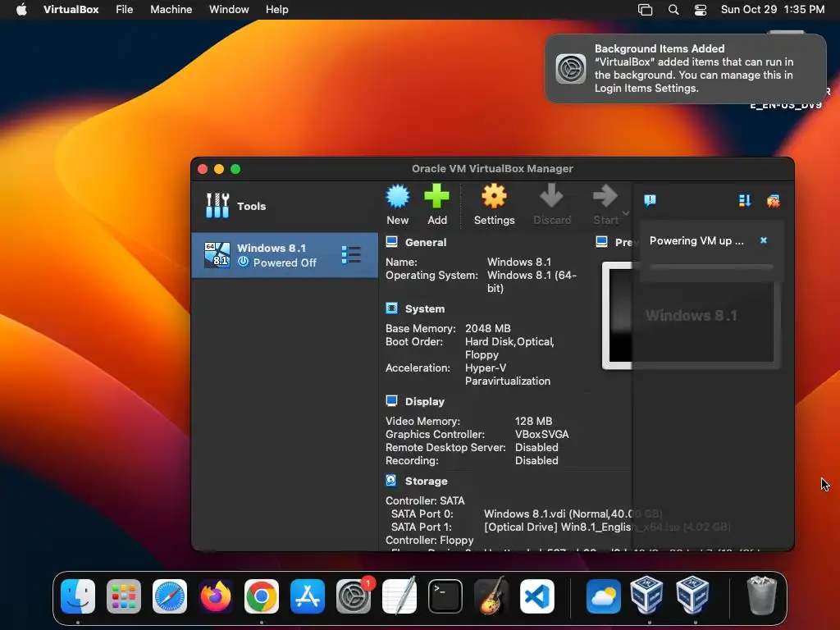Open the VM Settings gear icon
Image resolution: width=840 pixels, height=630 pixels.
[x=494, y=197]
